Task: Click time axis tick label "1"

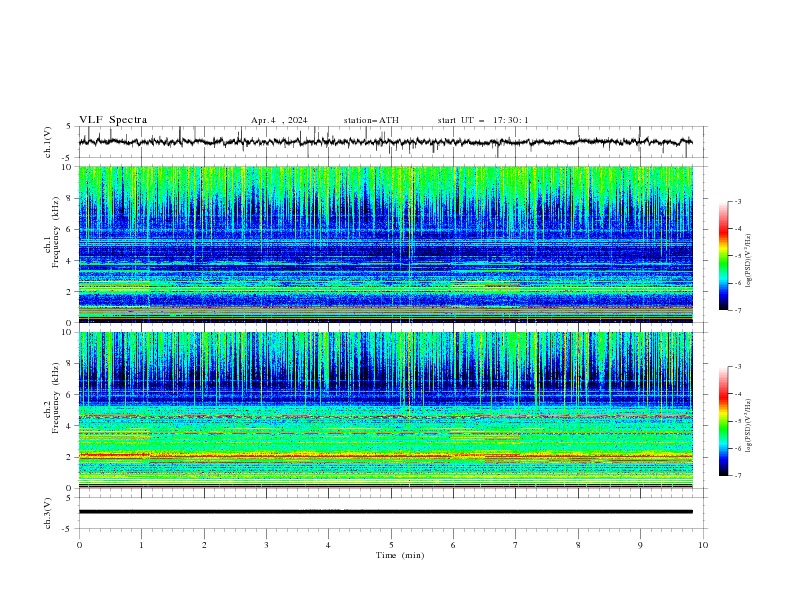Action: pos(141,545)
